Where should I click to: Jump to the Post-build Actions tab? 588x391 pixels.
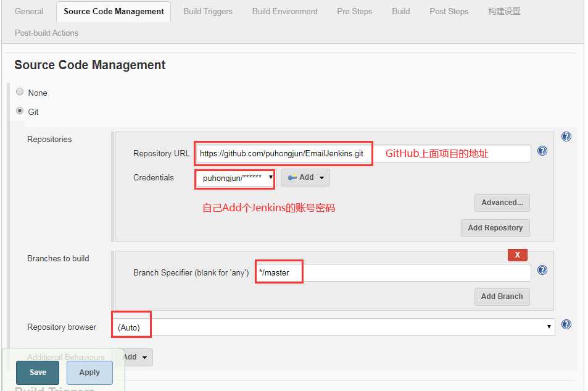click(x=46, y=33)
